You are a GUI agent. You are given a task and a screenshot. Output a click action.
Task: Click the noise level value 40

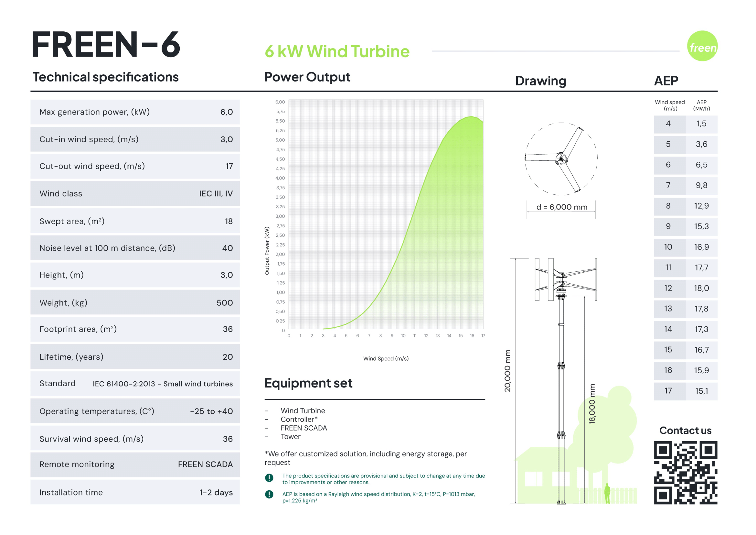click(x=228, y=248)
